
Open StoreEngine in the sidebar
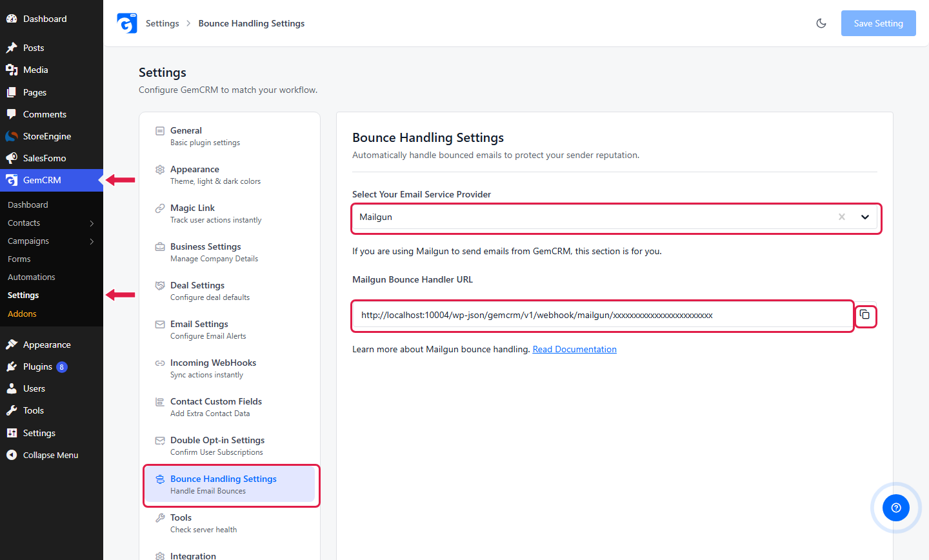tap(52, 136)
